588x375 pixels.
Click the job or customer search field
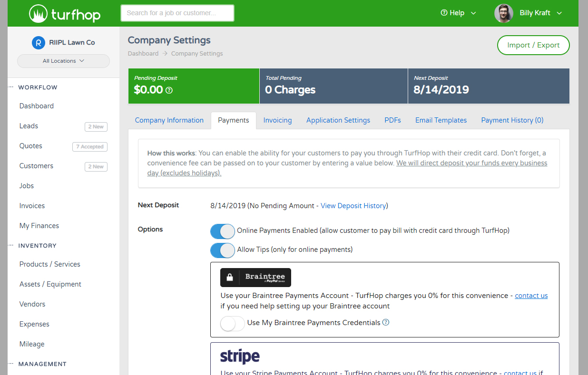click(x=177, y=13)
